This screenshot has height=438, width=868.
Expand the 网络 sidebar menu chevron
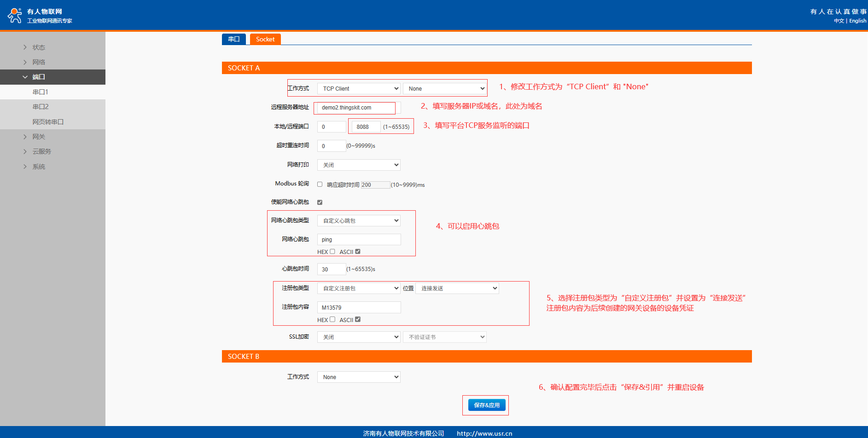[25, 62]
